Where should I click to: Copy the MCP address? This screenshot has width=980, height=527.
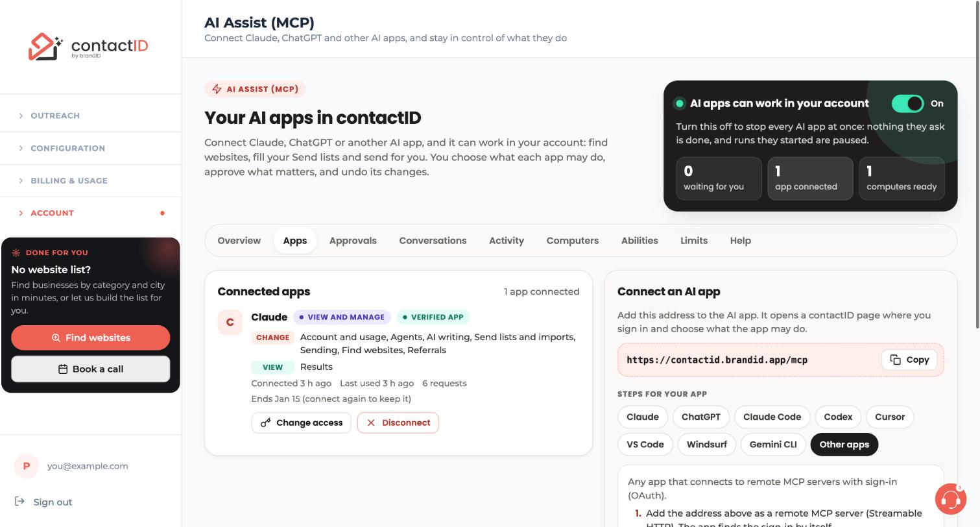909,360
